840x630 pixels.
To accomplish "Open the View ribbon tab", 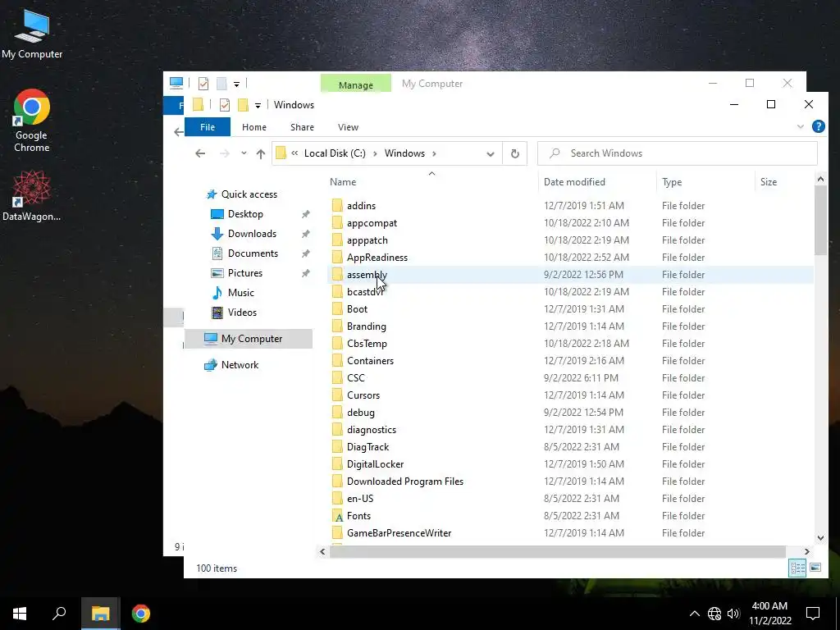I will (x=348, y=127).
